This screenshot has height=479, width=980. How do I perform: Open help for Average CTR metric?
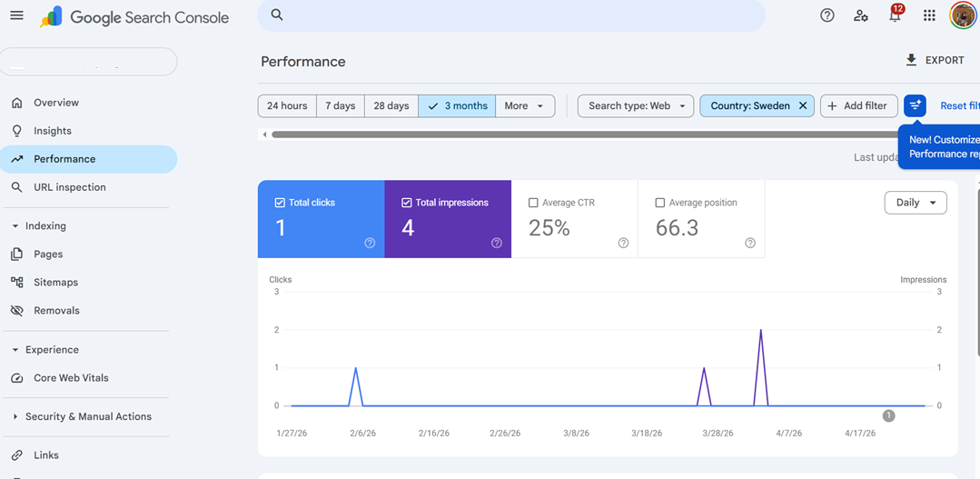click(623, 244)
